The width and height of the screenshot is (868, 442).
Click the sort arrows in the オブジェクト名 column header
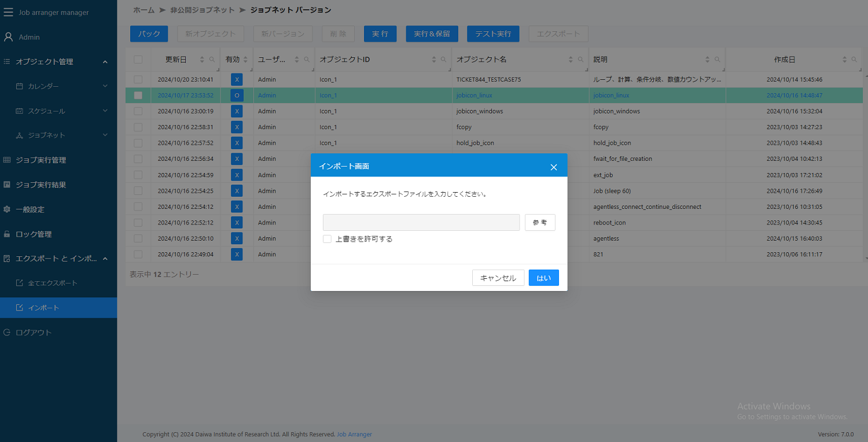click(x=571, y=60)
